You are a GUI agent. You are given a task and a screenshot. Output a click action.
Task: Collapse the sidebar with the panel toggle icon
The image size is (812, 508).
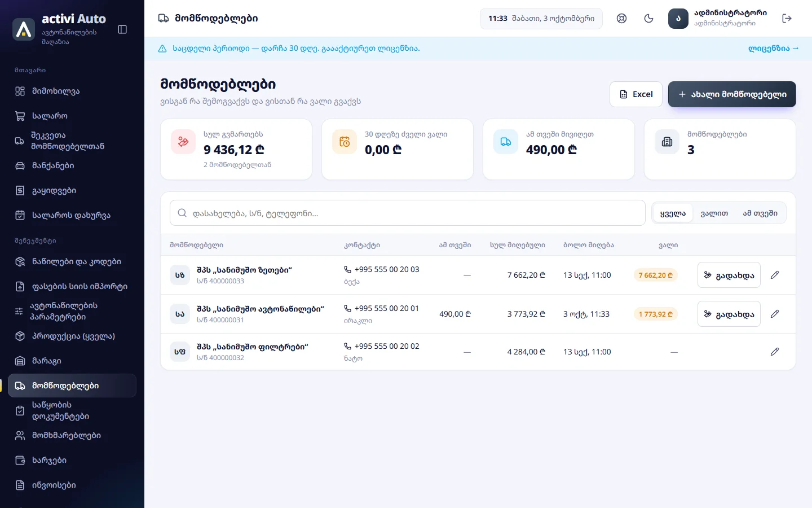click(x=122, y=29)
